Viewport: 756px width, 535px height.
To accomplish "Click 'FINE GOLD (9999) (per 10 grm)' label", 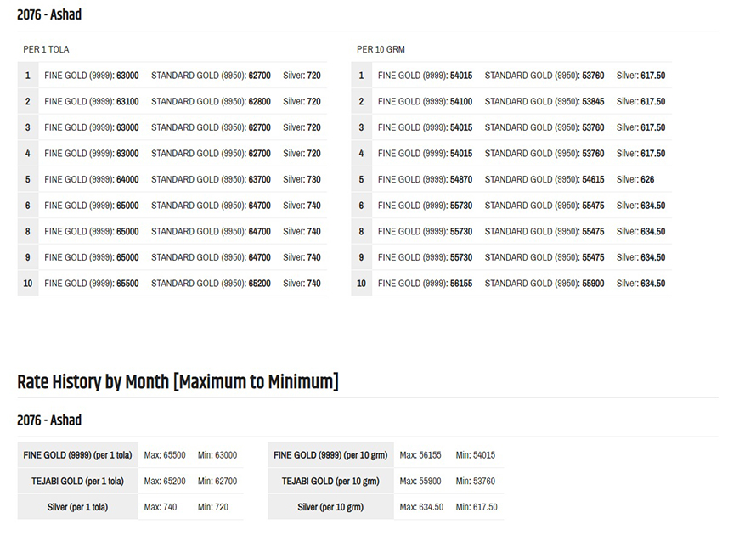I will tap(330, 455).
